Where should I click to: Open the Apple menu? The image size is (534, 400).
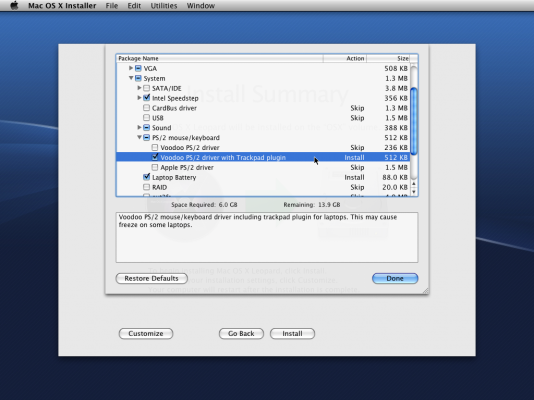click(x=14, y=5)
